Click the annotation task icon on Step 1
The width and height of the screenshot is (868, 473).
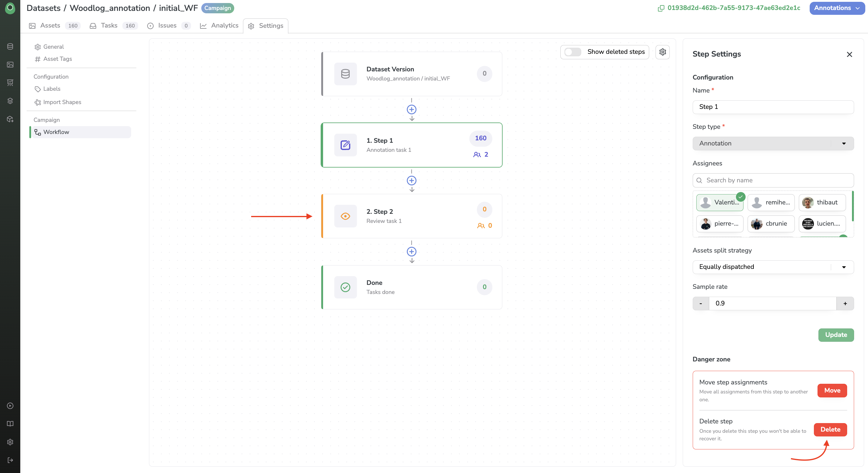pos(345,145)
